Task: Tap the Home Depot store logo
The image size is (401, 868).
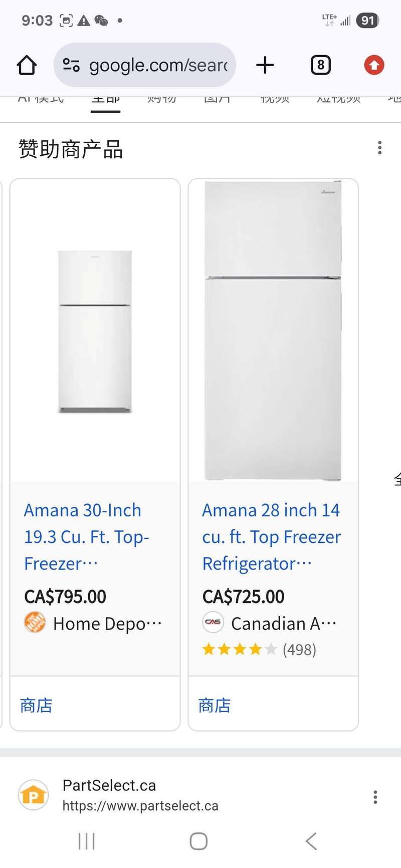Action: (35, 623)
